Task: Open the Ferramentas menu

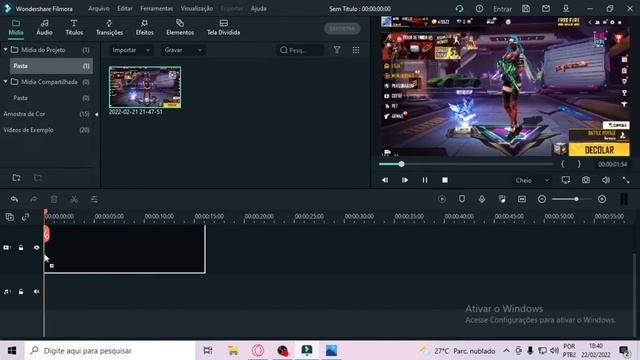Action: (x=156, y=9)
